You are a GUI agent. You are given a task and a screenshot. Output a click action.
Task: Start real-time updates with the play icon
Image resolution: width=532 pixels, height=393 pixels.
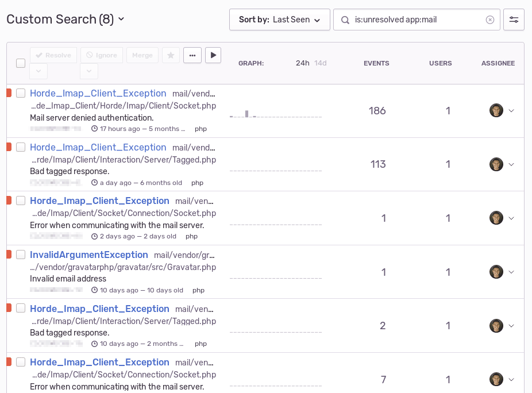point(213,55)
